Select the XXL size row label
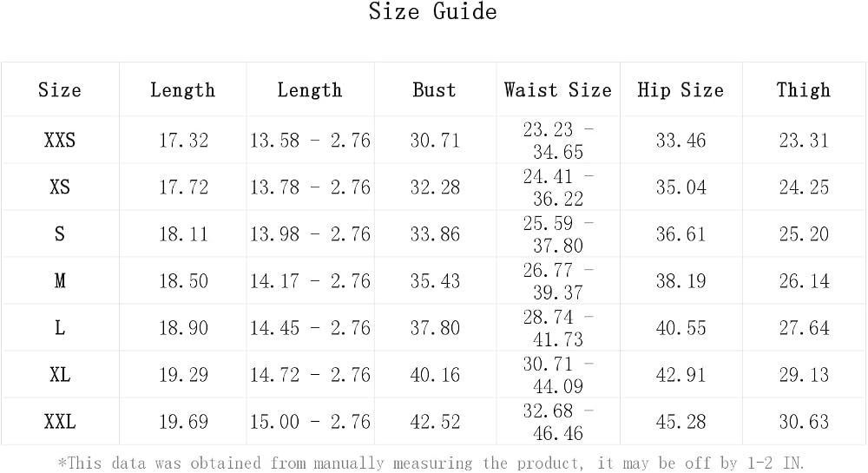 tap(60, 422)
